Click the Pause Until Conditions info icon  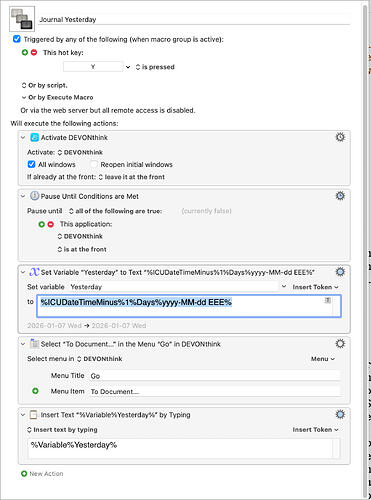[35, 196]
